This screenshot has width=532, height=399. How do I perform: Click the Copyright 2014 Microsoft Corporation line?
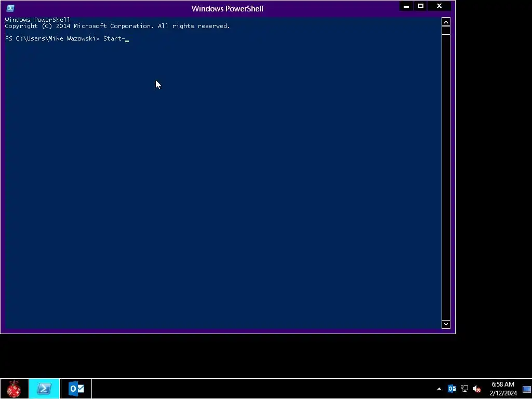click(x=117, y=26)
